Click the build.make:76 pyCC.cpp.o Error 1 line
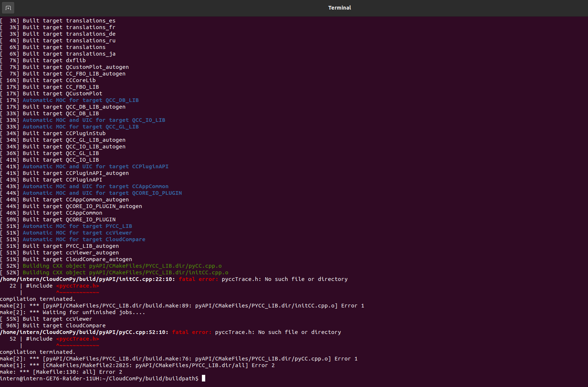The height and width of the screenshot is (387, 588). coord(179,359)
